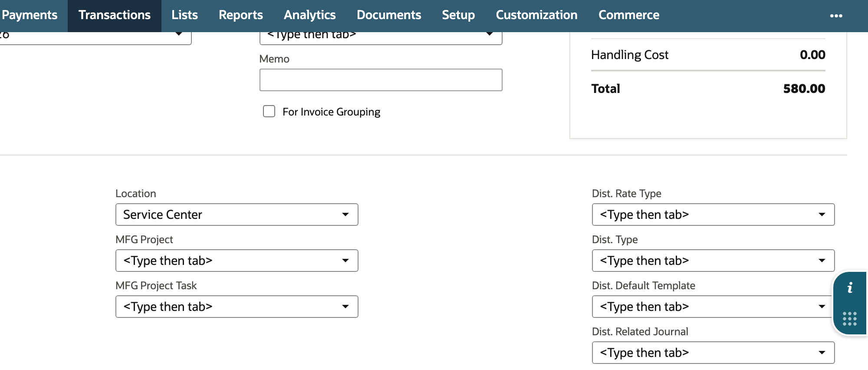Screen dimensions: 868x370
Task: Open the Dist. Rate Type dropdown
Action: pos(713,215)
